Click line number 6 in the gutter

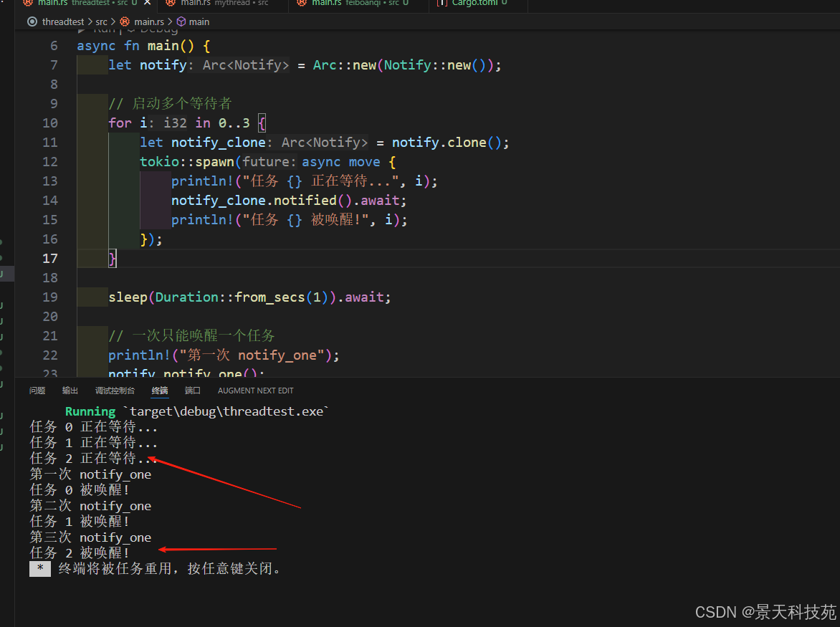click(x=54, y=46)
